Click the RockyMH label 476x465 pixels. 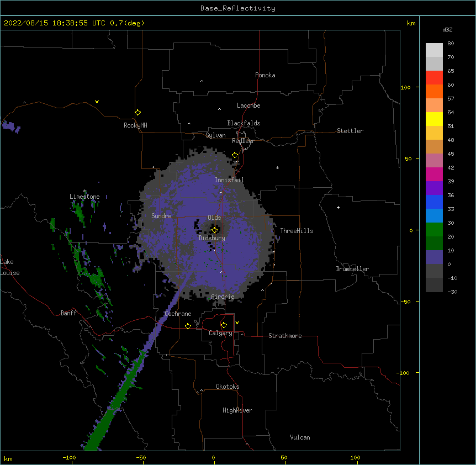pos(135,125)
